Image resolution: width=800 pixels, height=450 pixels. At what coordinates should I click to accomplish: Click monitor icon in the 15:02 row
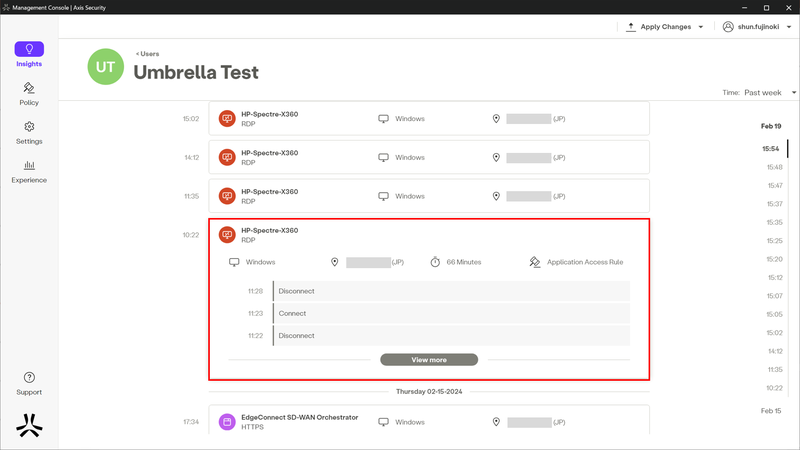point(383,119)
